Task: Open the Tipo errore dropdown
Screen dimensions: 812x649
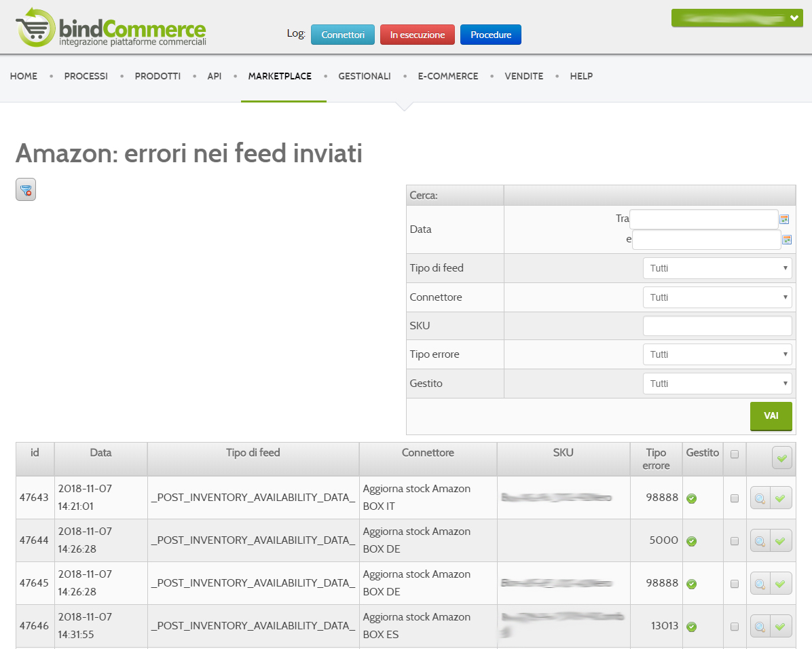Action: pos(717,354)
